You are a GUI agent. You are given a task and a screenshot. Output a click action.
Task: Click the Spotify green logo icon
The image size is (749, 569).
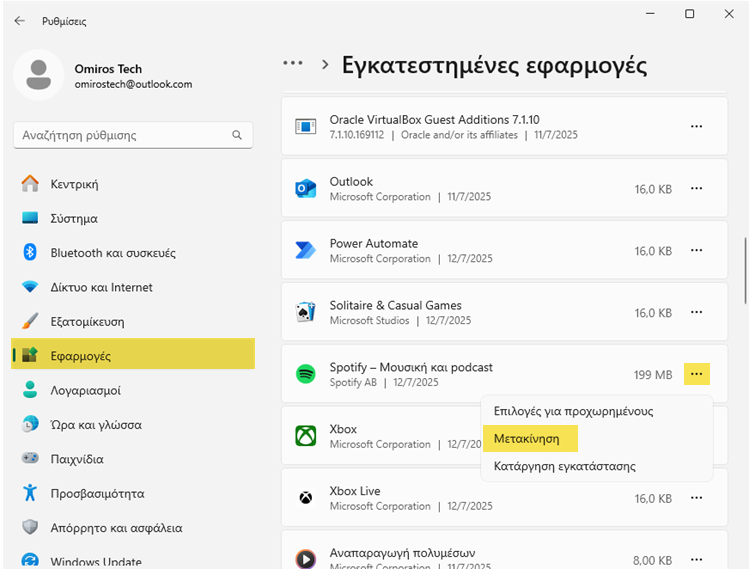coord(305,374)
